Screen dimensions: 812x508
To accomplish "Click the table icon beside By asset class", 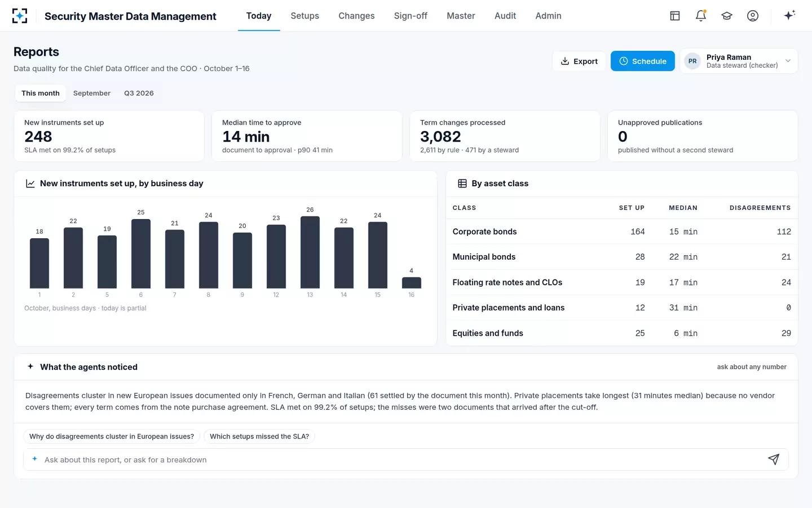I will point(462,183).
